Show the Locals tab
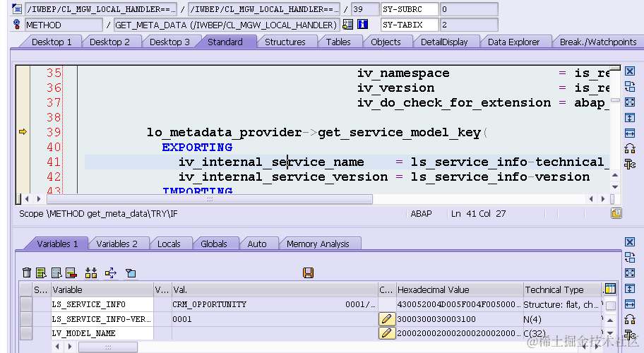644x353 pixels. pos(169,244)
